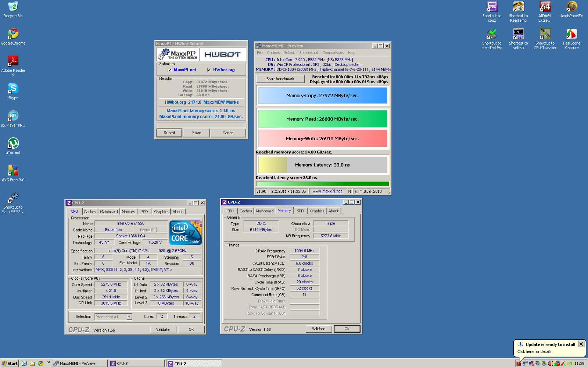Open the Recycle Bin desktop icon
Viewport: 588px width, 368px height.
pos(13,10)
